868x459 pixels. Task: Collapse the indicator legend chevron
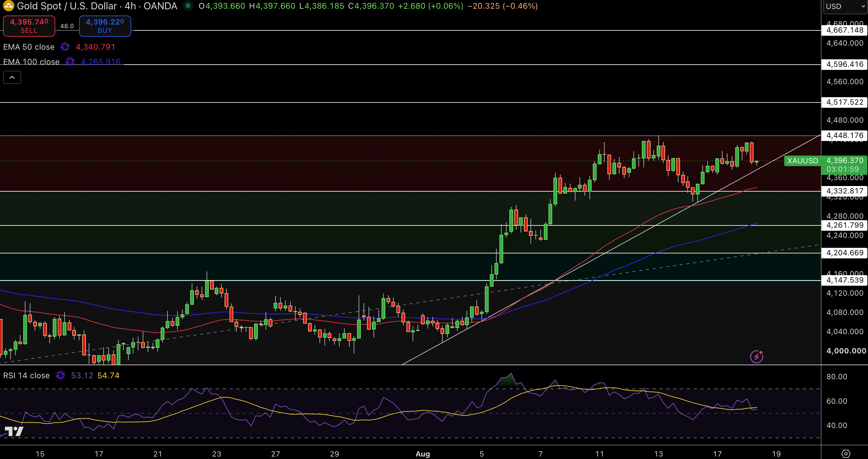tap(12, 77)
